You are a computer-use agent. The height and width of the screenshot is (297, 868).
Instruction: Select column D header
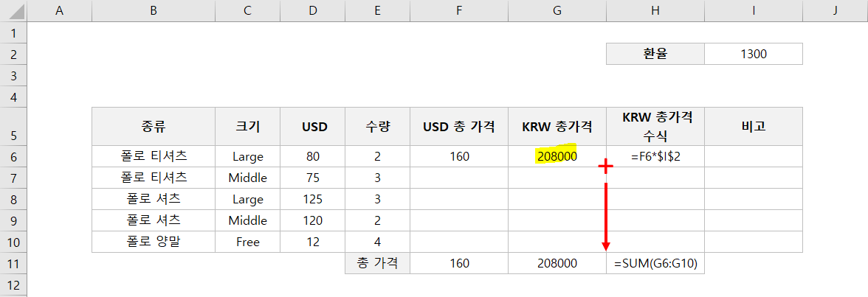tap(312, 11)
